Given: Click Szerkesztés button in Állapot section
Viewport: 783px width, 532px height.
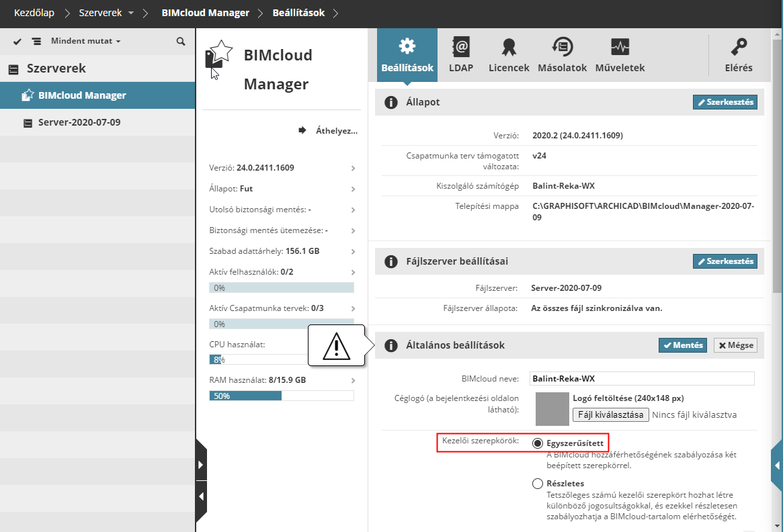Looking at the screenshot, I should point(725,102).
